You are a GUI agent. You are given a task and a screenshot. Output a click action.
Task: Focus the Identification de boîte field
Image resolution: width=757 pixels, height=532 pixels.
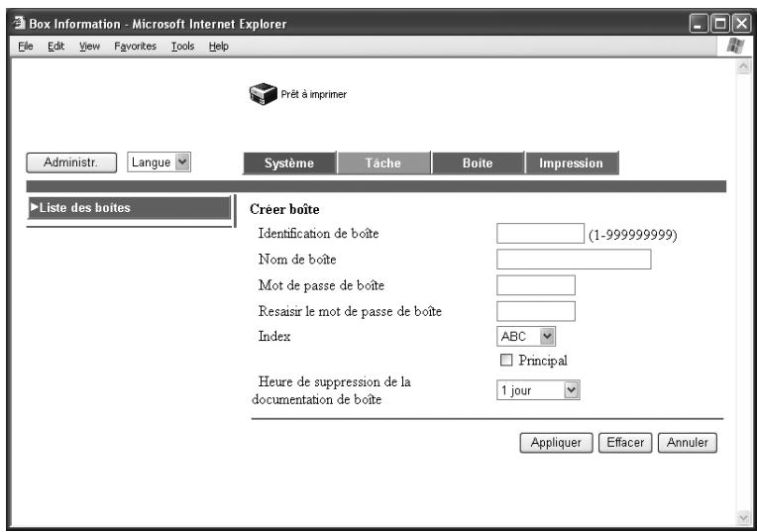pos(540,234)
